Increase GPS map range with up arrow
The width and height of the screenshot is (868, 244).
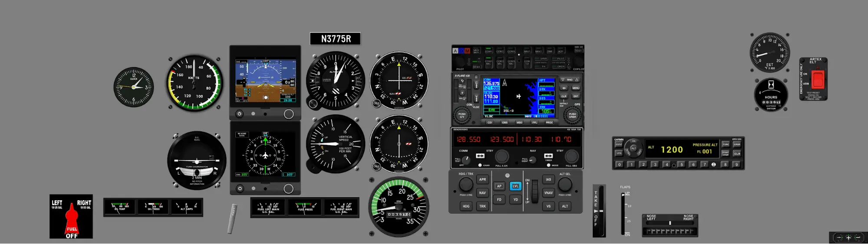click(x=577, y=80)
